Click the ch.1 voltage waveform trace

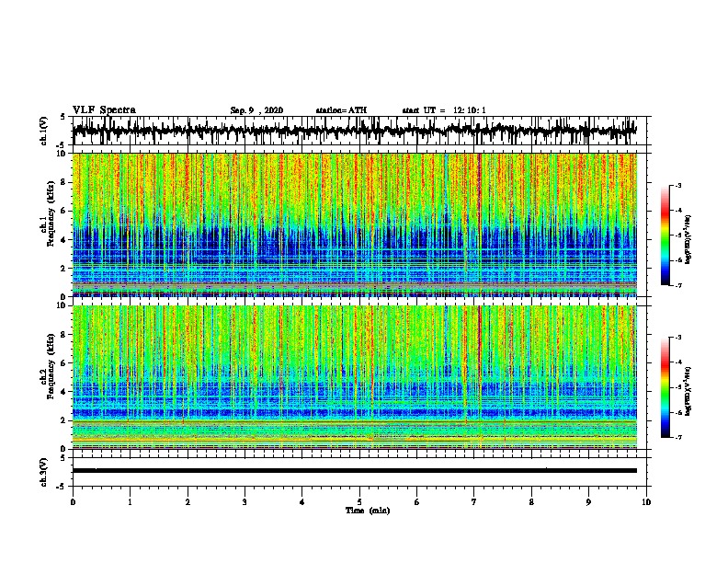(x=354, y=131)
